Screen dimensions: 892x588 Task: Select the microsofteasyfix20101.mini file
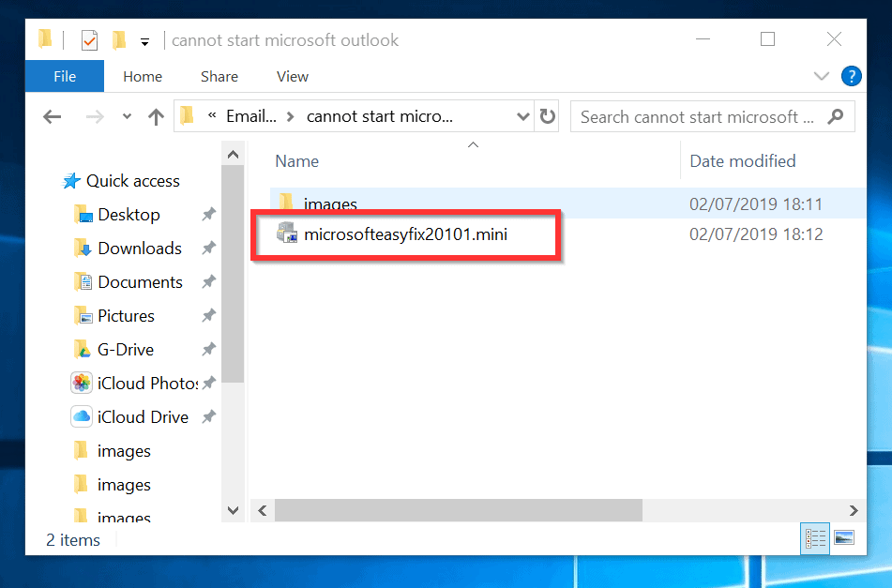405,234
